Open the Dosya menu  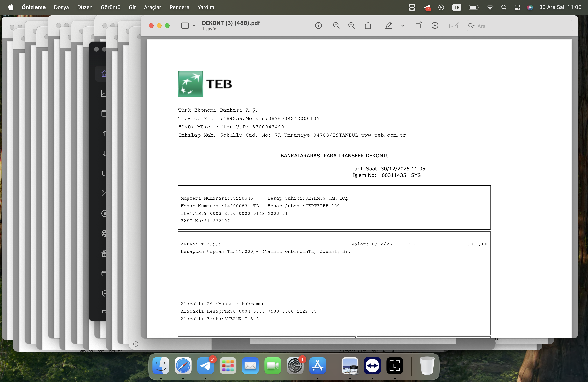tap(61, 7)
